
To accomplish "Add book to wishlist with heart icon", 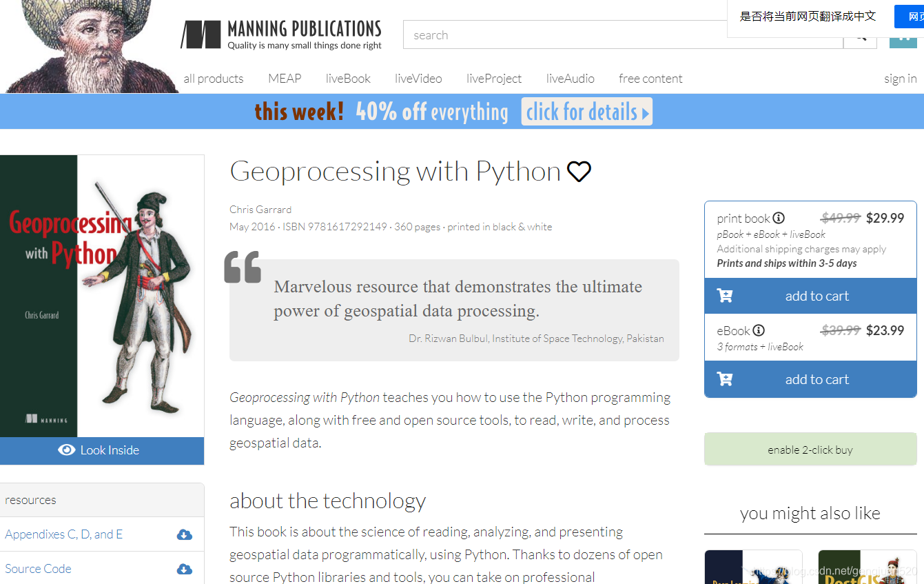I will click(579, 171).
